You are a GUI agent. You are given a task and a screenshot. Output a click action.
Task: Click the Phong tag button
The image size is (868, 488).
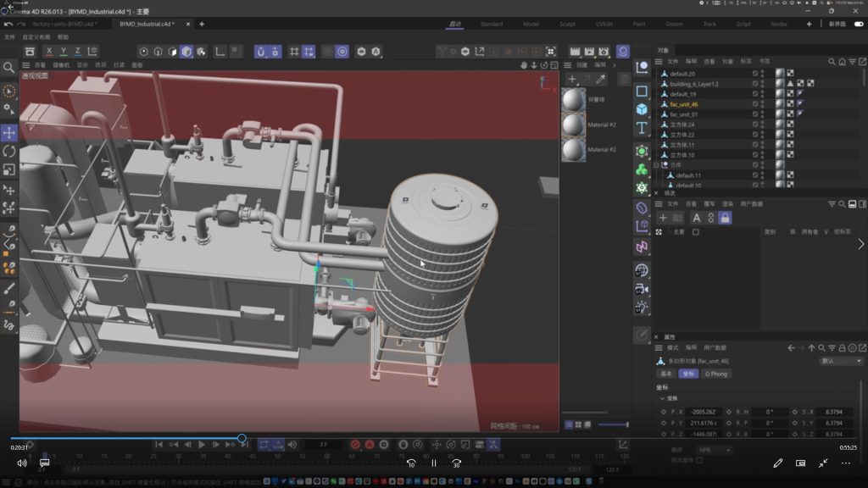click(x=716, y=374)
